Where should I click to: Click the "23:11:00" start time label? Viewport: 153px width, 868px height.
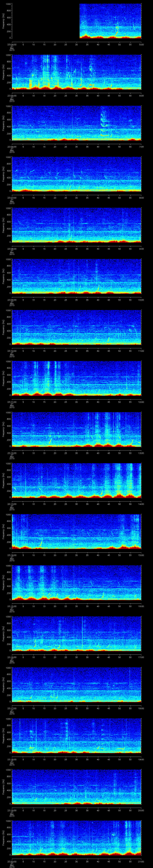click(12, 402)
